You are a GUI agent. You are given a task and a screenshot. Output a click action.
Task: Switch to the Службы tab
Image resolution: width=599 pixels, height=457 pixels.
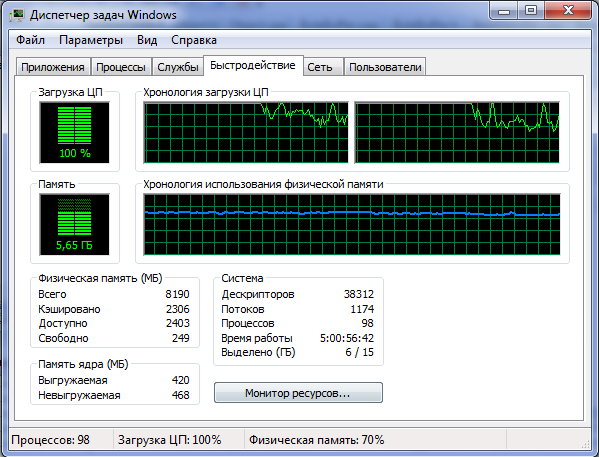pos(178,67)
